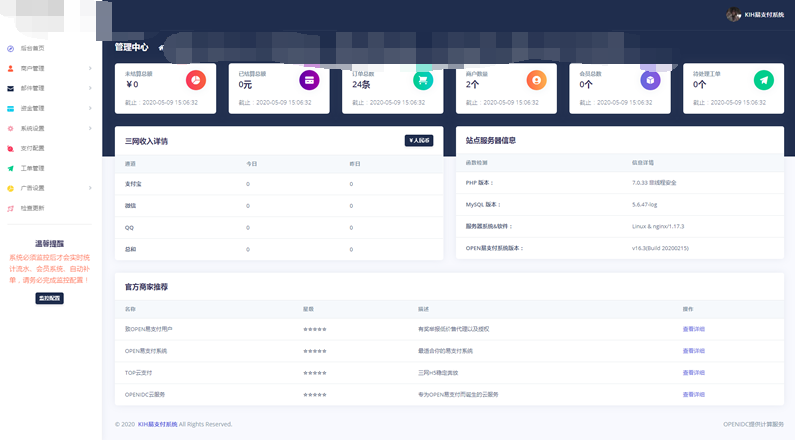Click the green paper plane icon for 待处理工单
Viewport: 795px width, 440px height.
pos(764,79)
